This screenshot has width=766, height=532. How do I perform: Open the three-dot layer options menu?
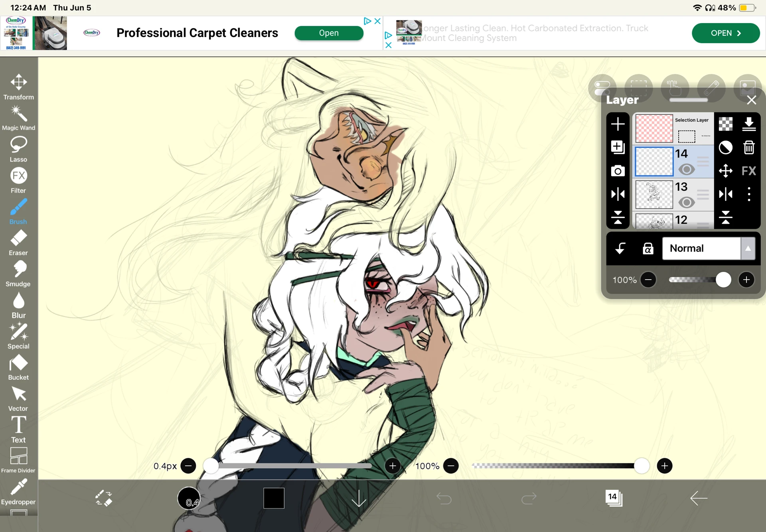point(749,194)
